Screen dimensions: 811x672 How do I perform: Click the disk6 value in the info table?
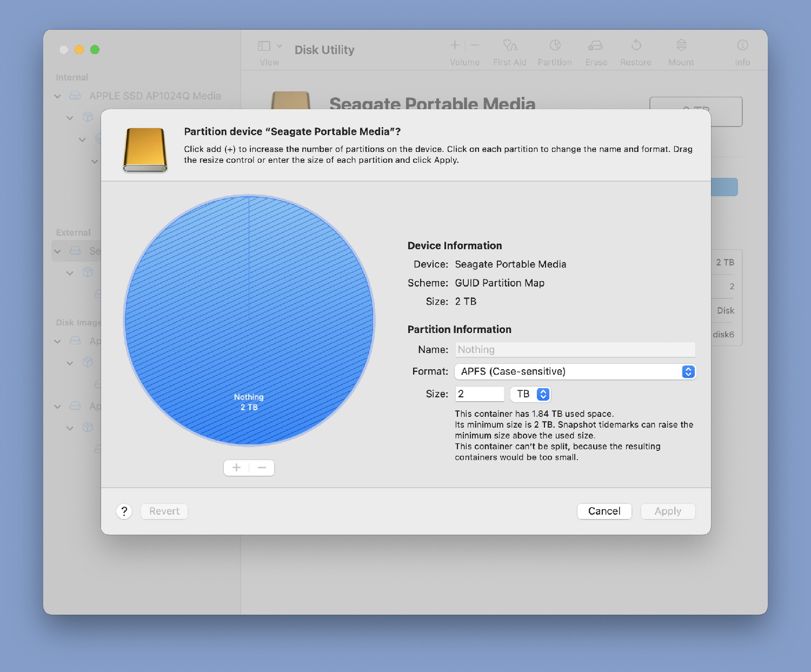(x=723, y=335)
